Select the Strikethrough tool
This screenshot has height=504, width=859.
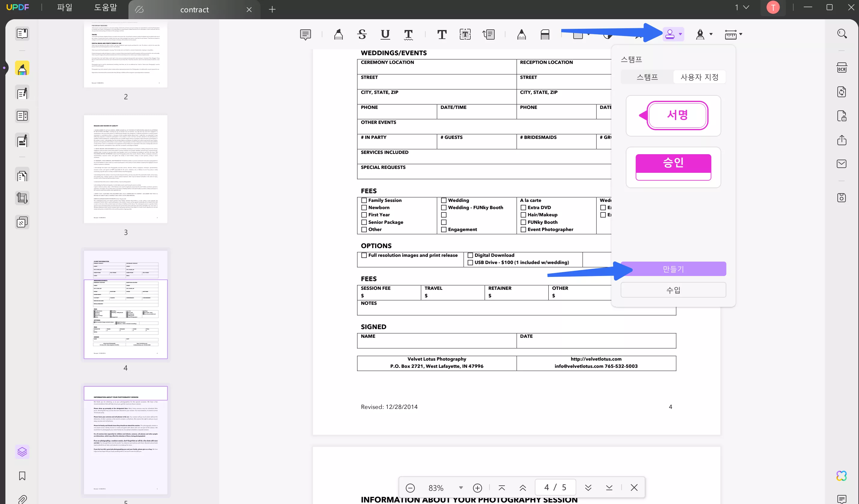click(362, 34)
